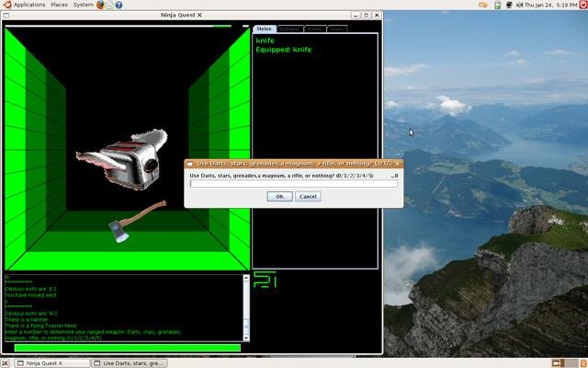Open the System menu
Image resolution: width=588 pixels, height=368 pixels.
click(x=84, y=5)
